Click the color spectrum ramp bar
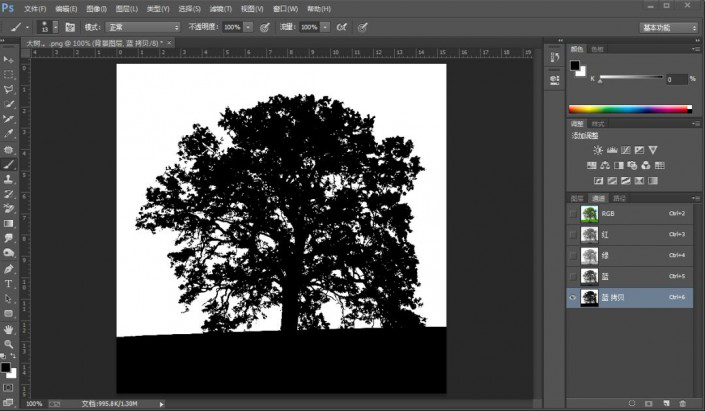 pyautogui.click(x=629, y=108)
